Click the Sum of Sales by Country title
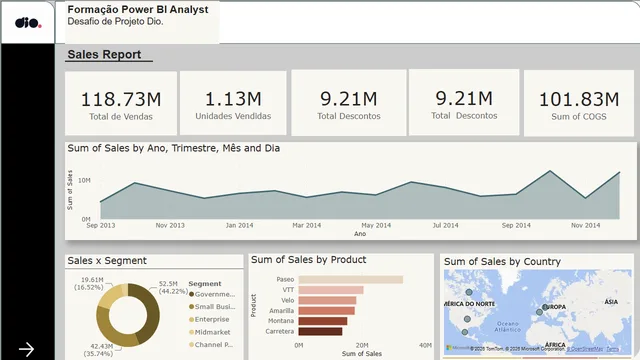The image size is (640, 360). tap(502, 262)
